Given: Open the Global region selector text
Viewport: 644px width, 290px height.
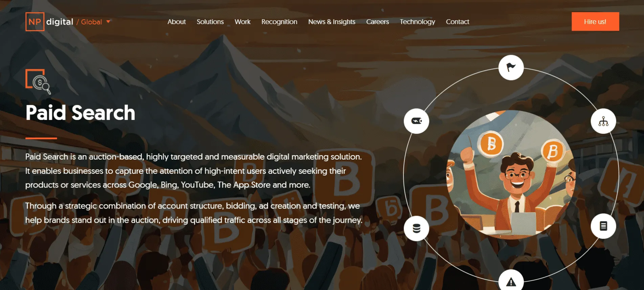Looking at the screenshot, I should (x=91, y=22).
